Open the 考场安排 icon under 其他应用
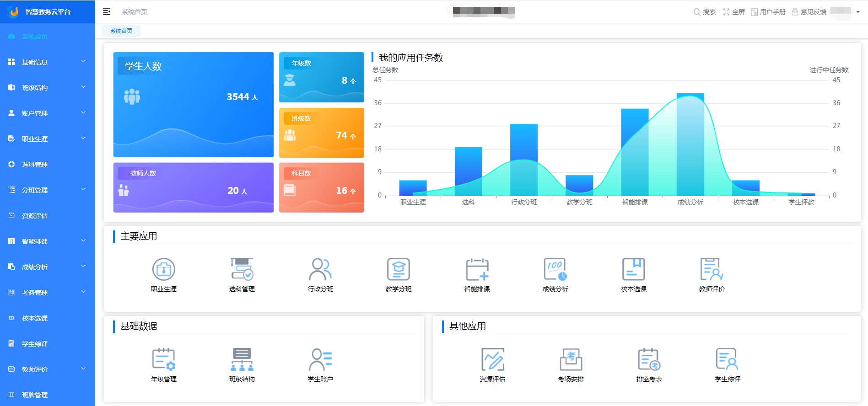Viewport: 868px width, 406px height. pos(571,359)
